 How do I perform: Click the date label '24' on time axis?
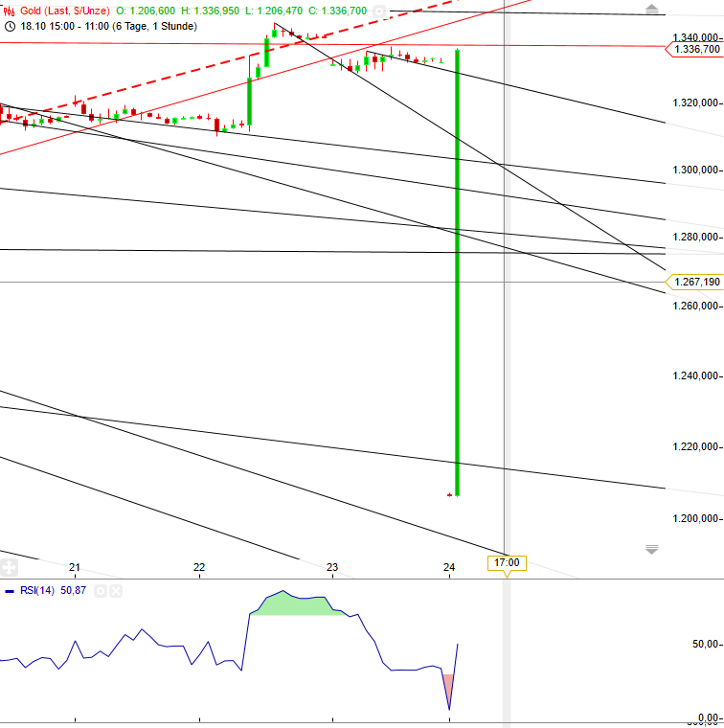449,567
